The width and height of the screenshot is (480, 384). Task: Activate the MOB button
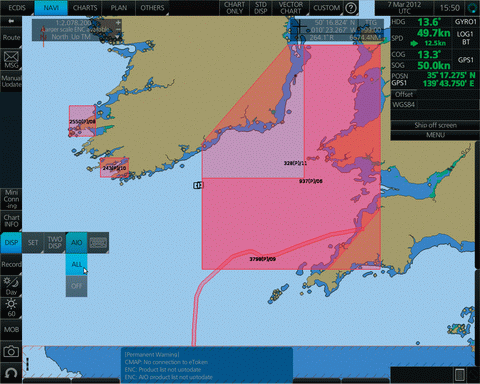(11, 329)
